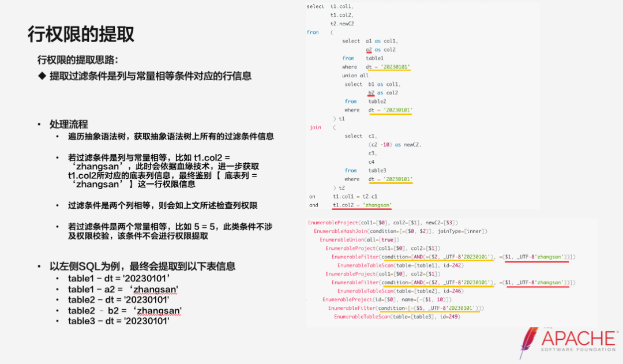Image resolution: width=623 pixels, height=364 pixels.
Task: Click the SQL expression (c2 -10) as newC2
Action: 395,145
